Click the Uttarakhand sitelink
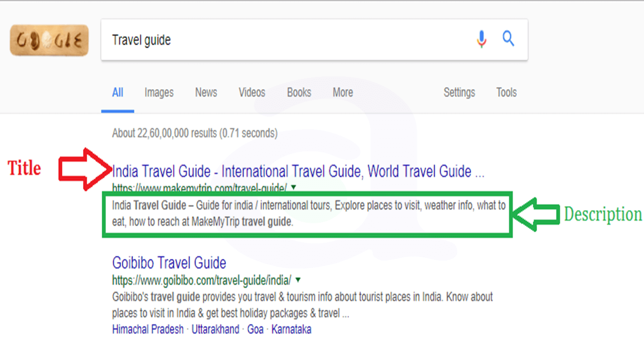The height and width of the screenshot is (362, 644). [x=215, y=329]
